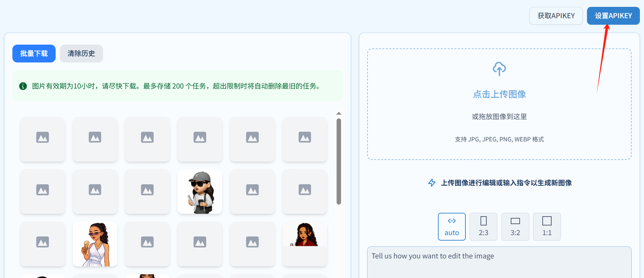This screenshot has width=644, height=278.
Task: Open the girl with cap and sunglasses thumbnail
Action: click(200, 192)
